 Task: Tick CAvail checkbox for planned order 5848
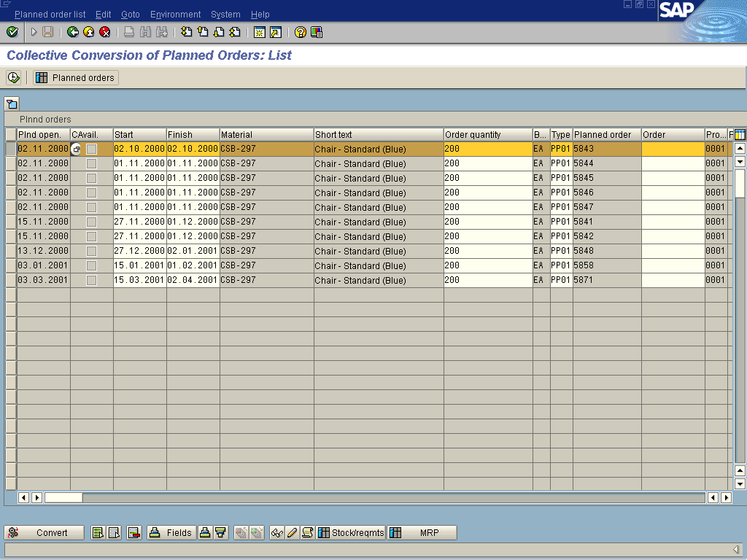[91, 251]
